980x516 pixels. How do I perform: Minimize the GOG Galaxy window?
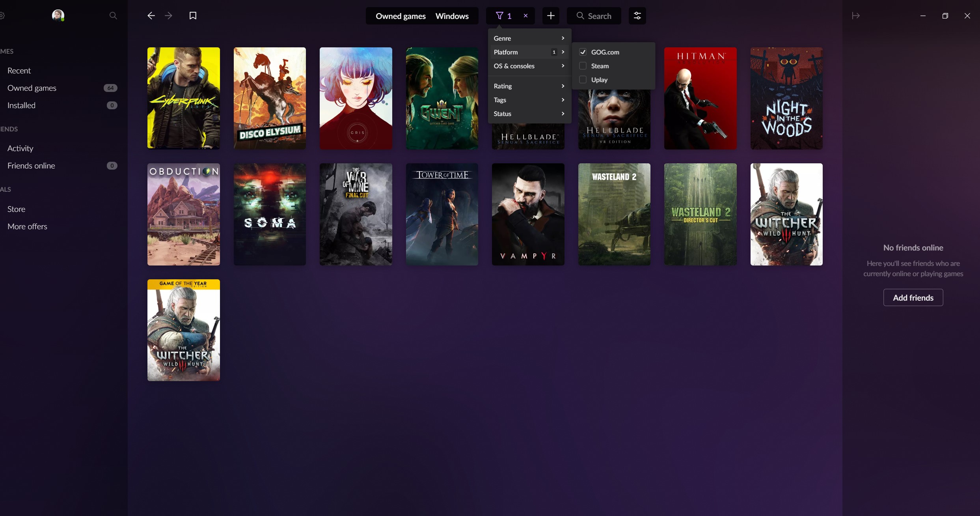[923, 16]
